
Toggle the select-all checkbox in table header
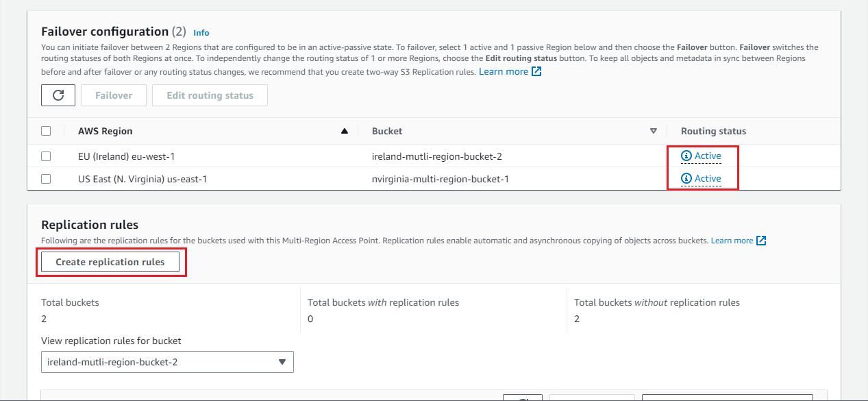[x=46, y=131]
